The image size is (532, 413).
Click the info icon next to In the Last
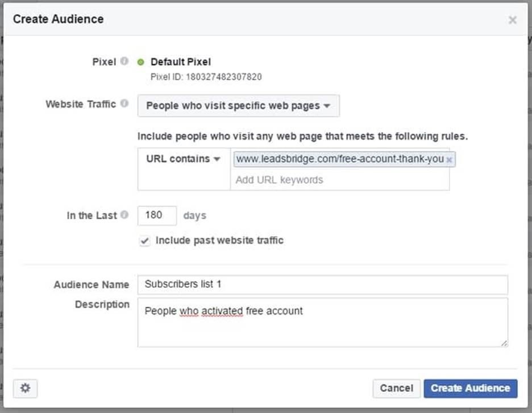(124, 215)
